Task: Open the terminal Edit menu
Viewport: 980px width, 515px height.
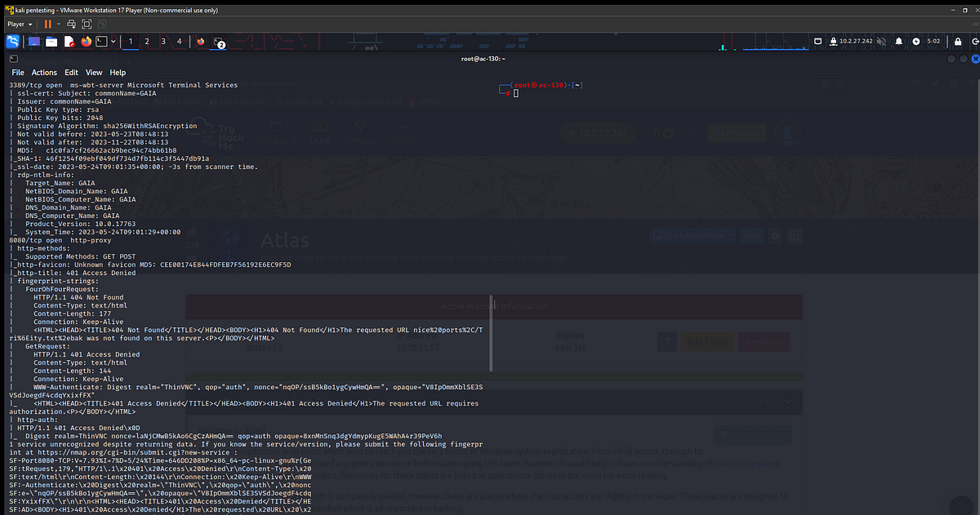Action: point(71,73)
